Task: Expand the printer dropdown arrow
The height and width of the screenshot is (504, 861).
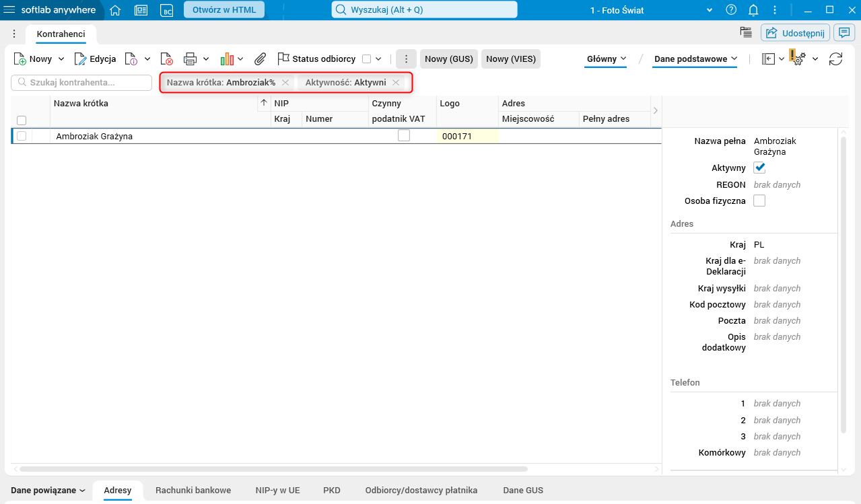Action: 206,59
